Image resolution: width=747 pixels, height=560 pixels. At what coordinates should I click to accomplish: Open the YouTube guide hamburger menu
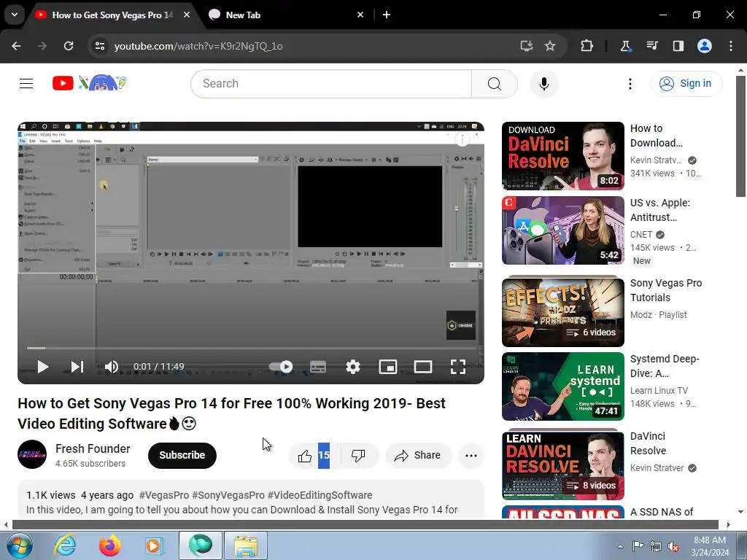click(x=26, y=84)
